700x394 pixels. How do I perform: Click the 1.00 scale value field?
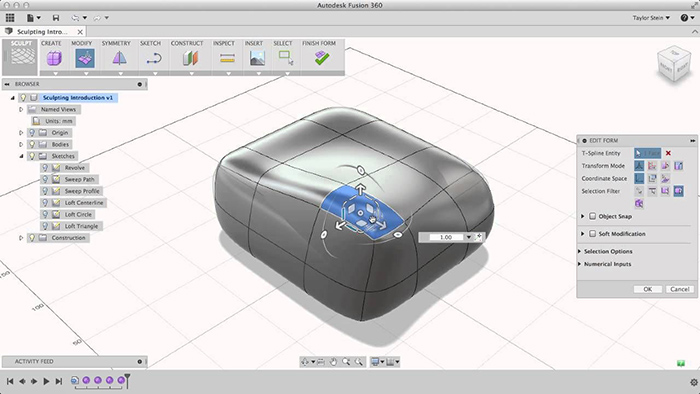click(x=446, y=237)
